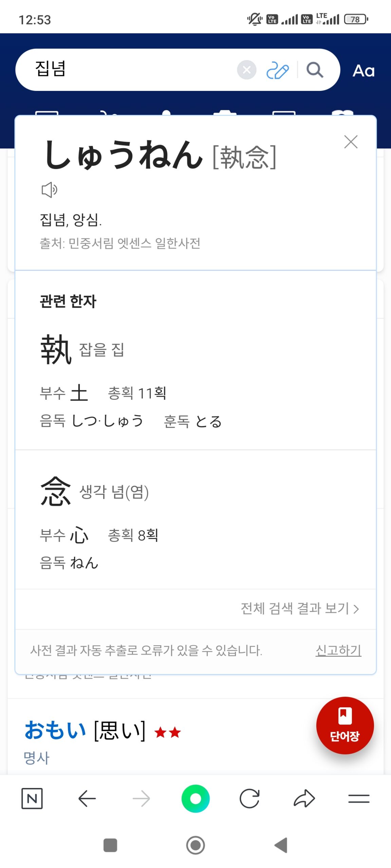Screen dimensions: 391x868
Task: Open Naver home N icon
Action: pos(32,798)
